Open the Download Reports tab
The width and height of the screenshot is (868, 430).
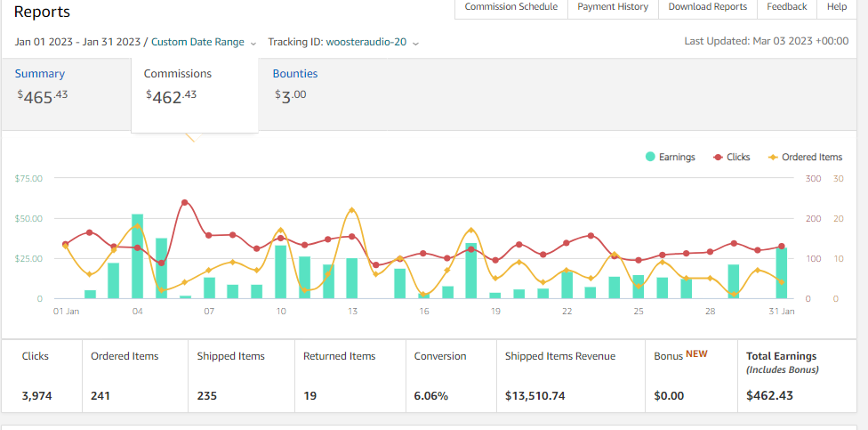(x=707, y=7)
